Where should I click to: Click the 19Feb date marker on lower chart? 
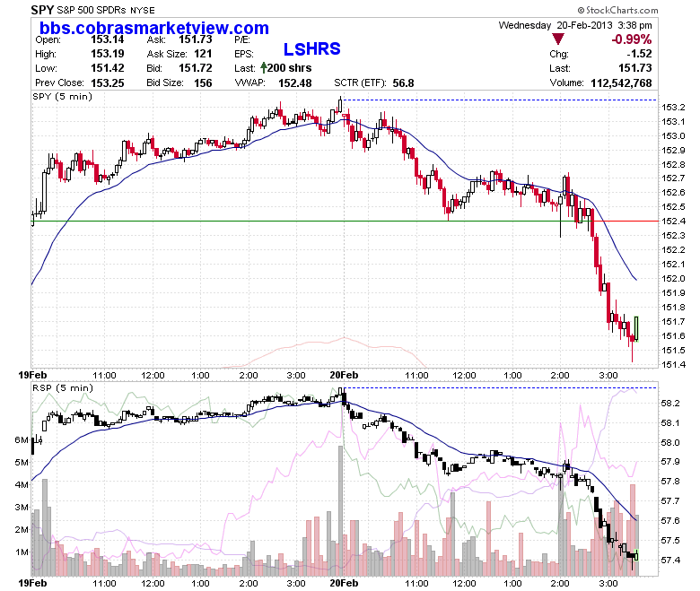tap(32, 584)
